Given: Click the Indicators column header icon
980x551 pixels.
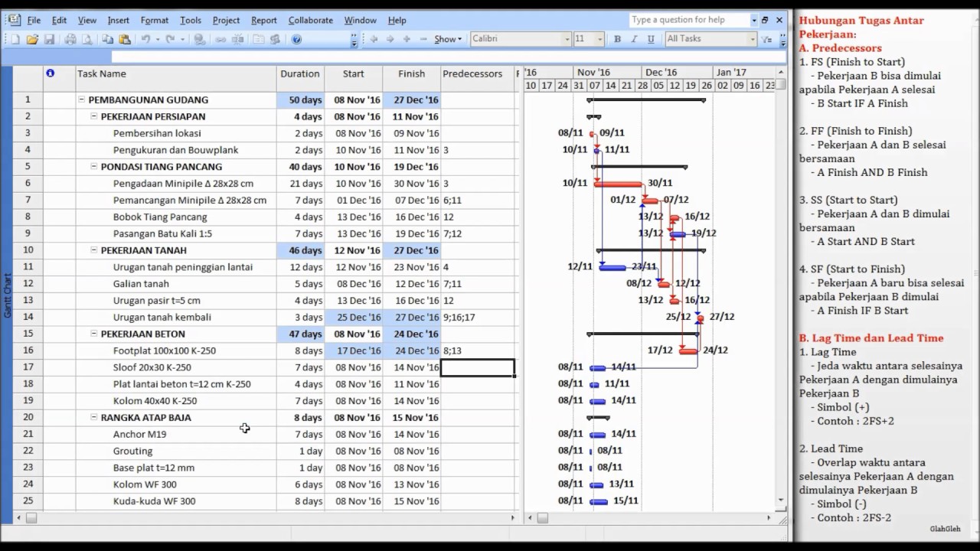Looking at the screenshot, I should pos(51,73).
